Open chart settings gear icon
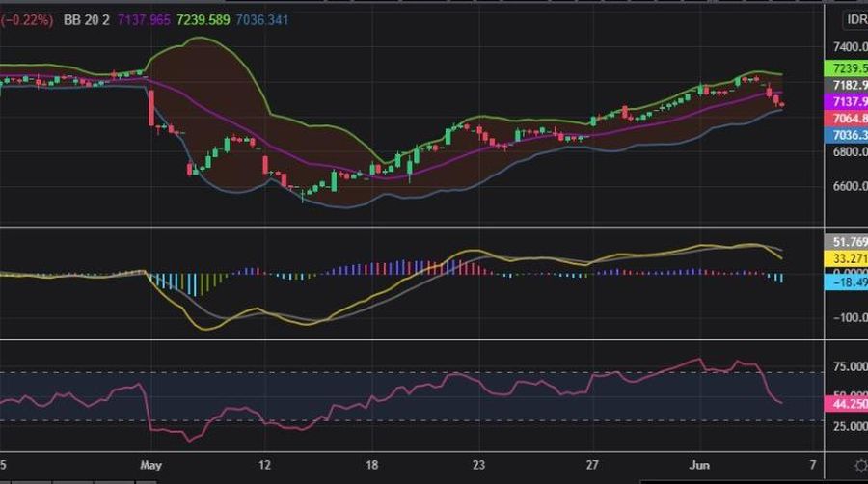 pos(861,465)
